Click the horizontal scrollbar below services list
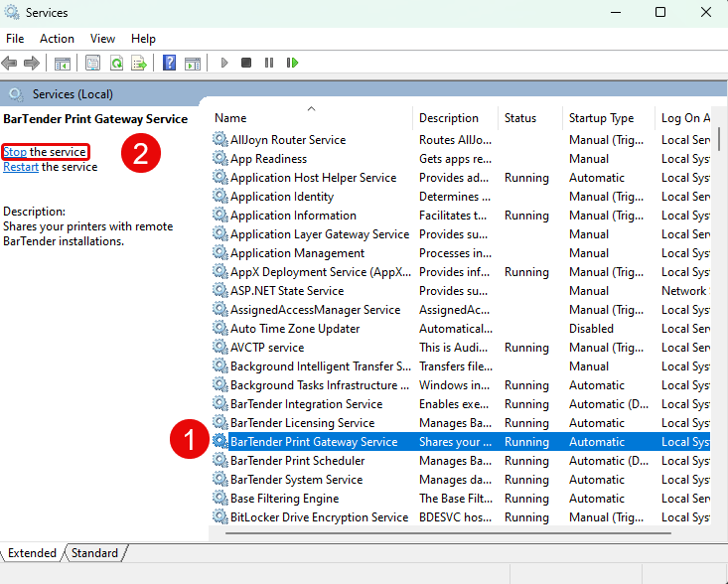 448,533
